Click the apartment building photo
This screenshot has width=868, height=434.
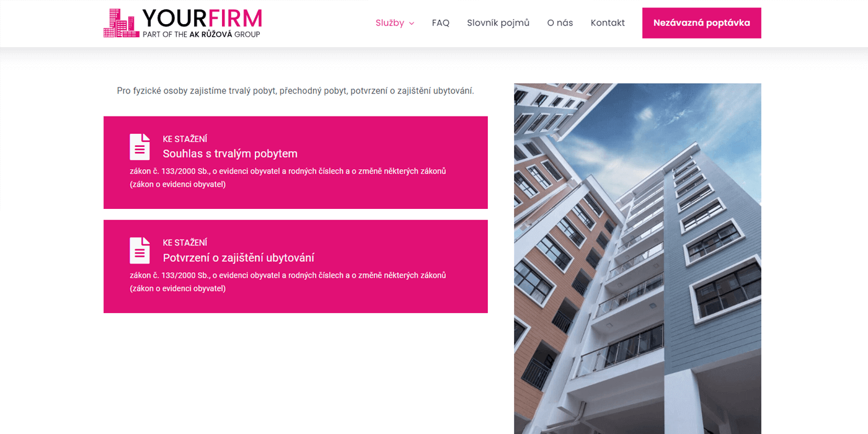coord(637,259)
